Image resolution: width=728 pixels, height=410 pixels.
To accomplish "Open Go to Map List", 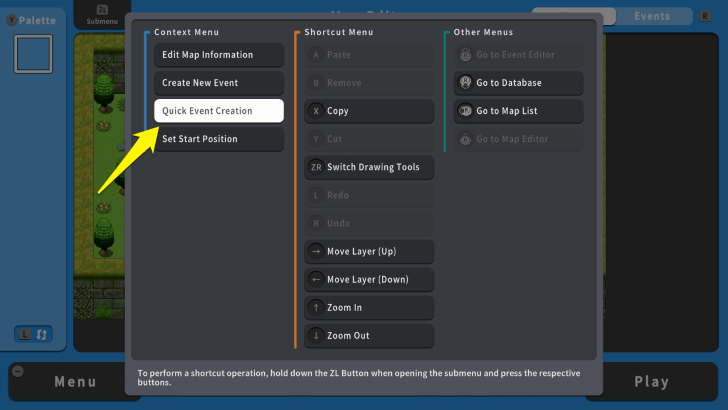I will click(x=518, y=111).
